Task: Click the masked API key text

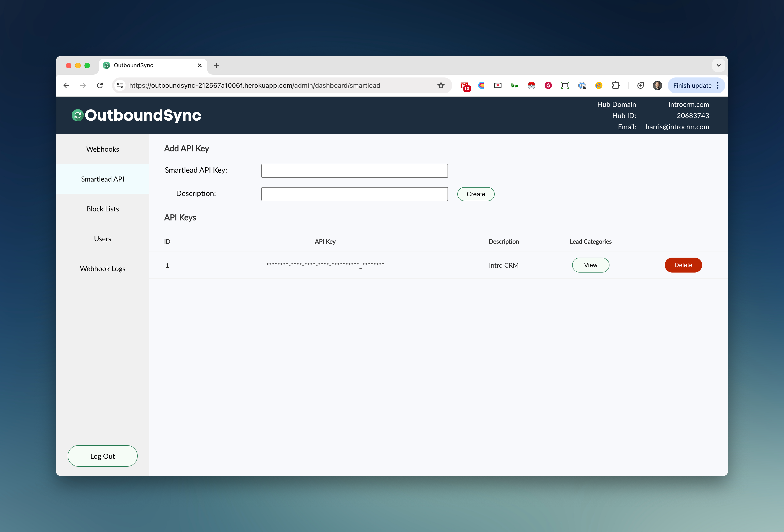Action: coord(325,265)
